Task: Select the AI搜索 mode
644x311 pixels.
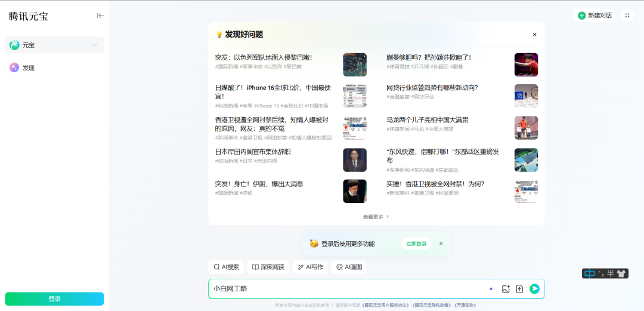Action: click(227, 267)
